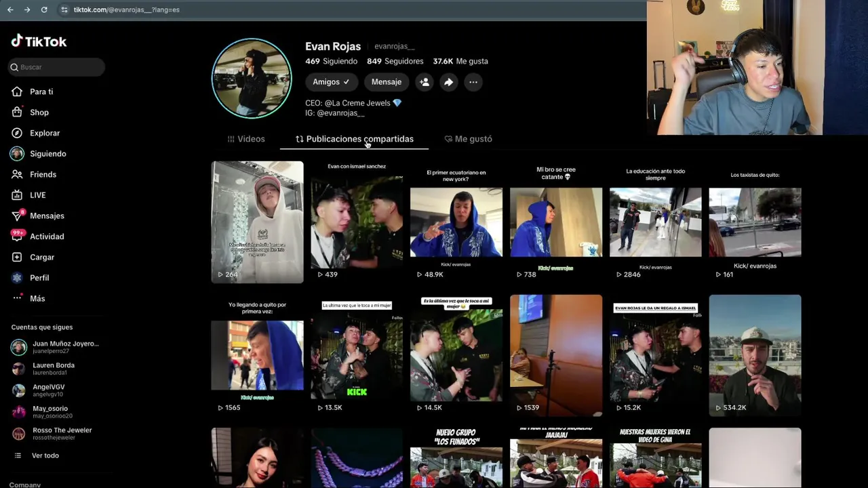868x488 pixels.
Task: Open the Explorar compass icon
Action: pos(17,133)
